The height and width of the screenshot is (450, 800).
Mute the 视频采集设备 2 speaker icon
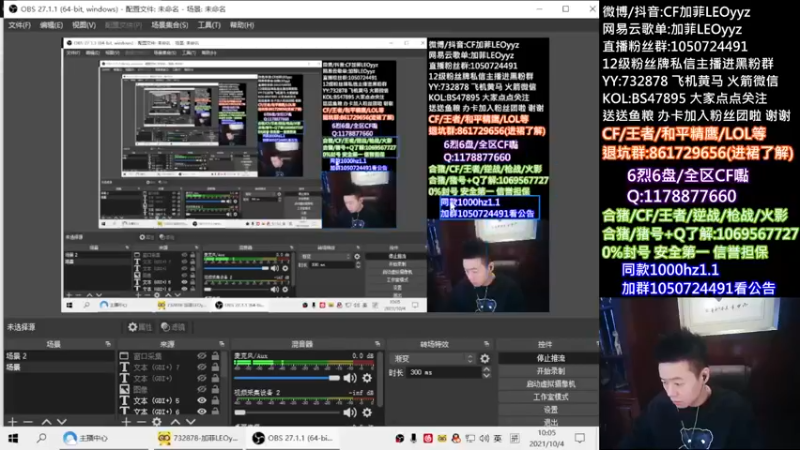pos(349,412)
